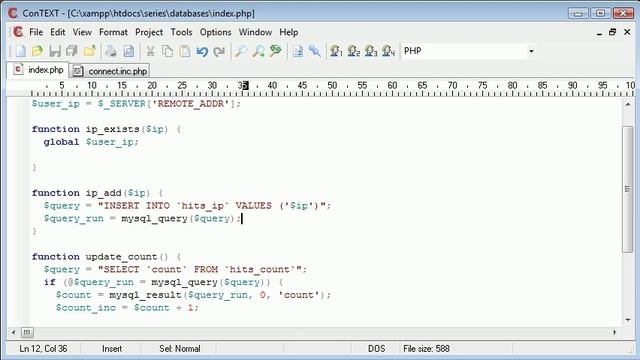Open the View menu

click(82, 32)
